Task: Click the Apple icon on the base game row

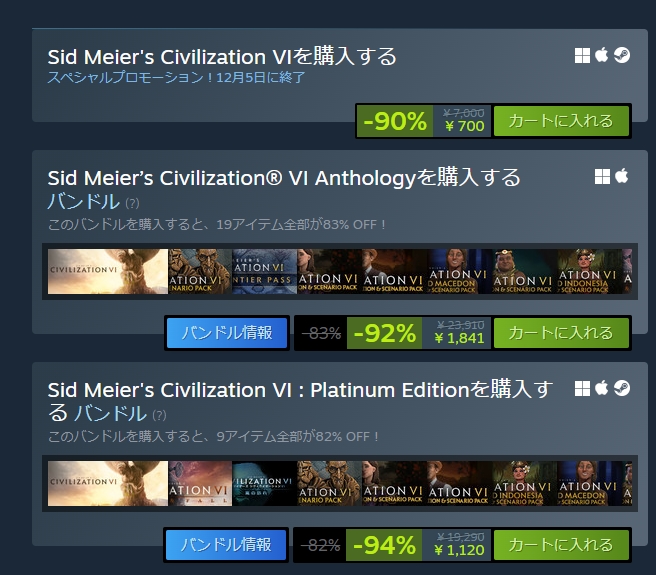Action: (602, 56)
